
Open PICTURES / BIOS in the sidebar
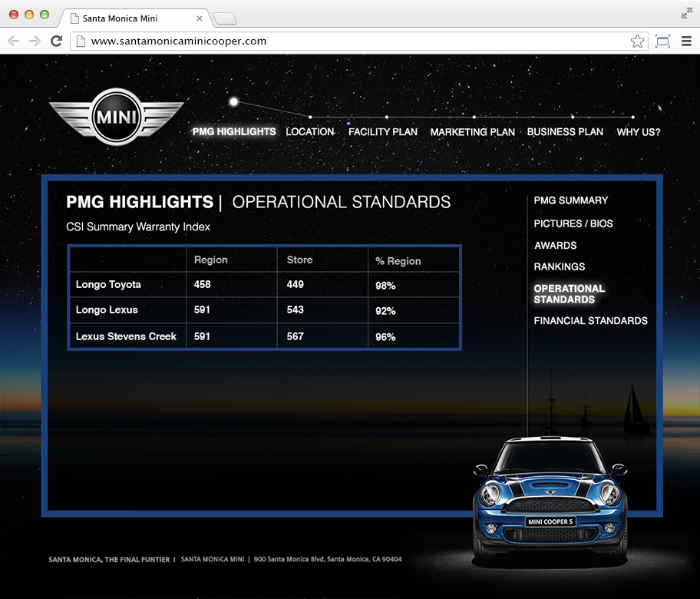(573, 223)
